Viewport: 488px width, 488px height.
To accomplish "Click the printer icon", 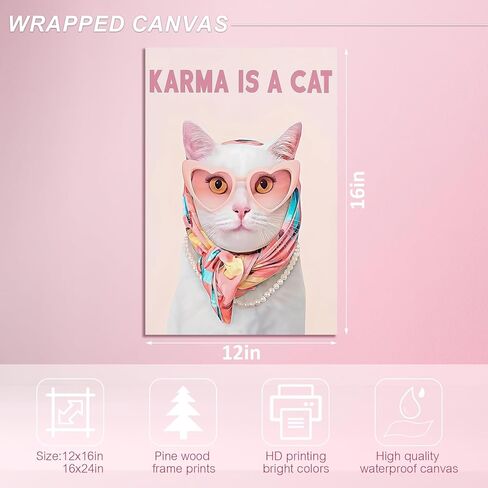I will (296, 412).
